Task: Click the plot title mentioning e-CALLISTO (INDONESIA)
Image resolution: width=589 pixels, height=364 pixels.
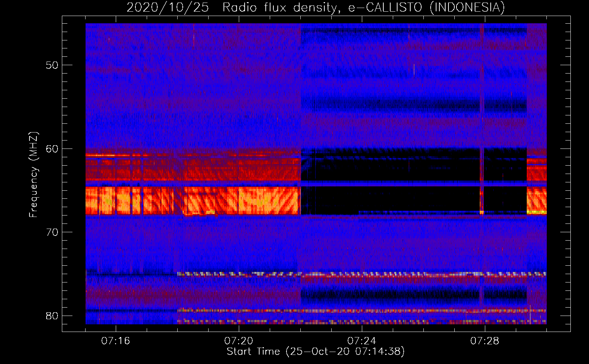Action: (316, 7)
